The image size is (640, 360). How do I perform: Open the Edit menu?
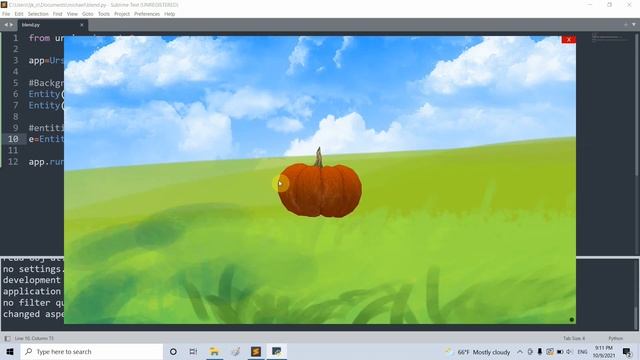pyautogui.click(x=19, y=14)
